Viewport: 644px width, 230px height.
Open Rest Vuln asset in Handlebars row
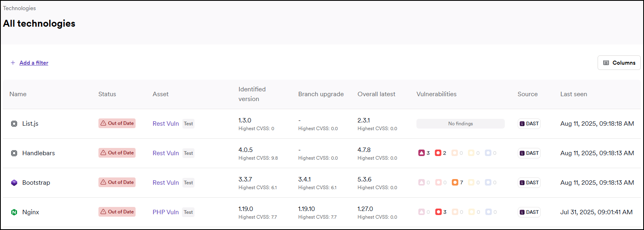tap(165, 153)
